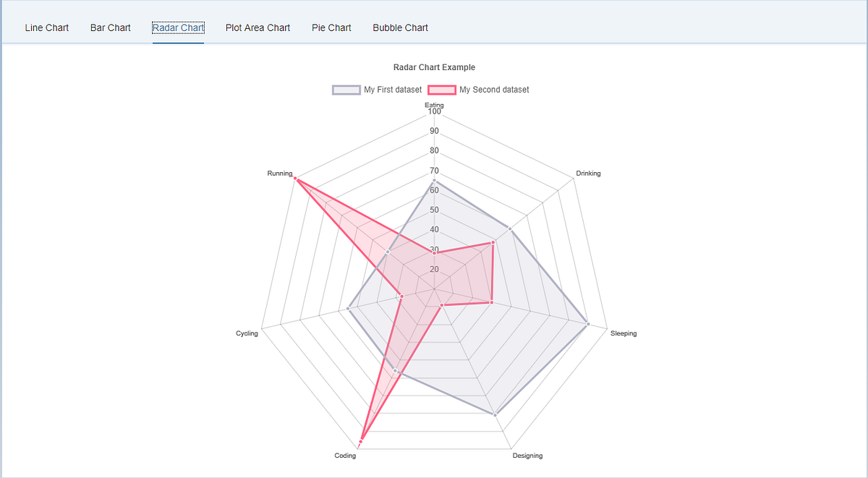Click the Eating axis label
The width and height of the screenshot is (868, 478).
tap(434, 105)
